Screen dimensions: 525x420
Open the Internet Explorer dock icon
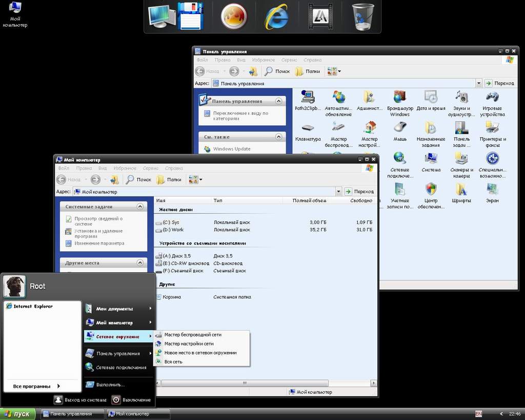276,17
